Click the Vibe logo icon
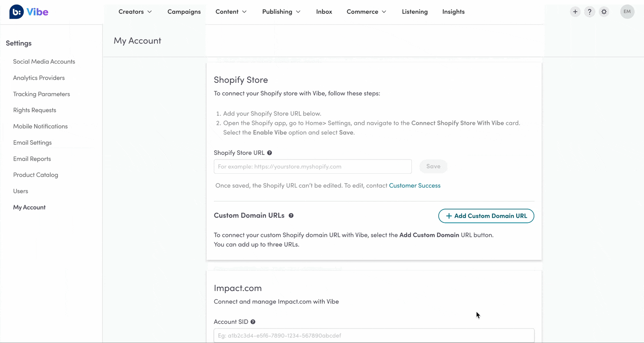Image resolution: width=644 pixels, height=343 pixels. (17, 12)
